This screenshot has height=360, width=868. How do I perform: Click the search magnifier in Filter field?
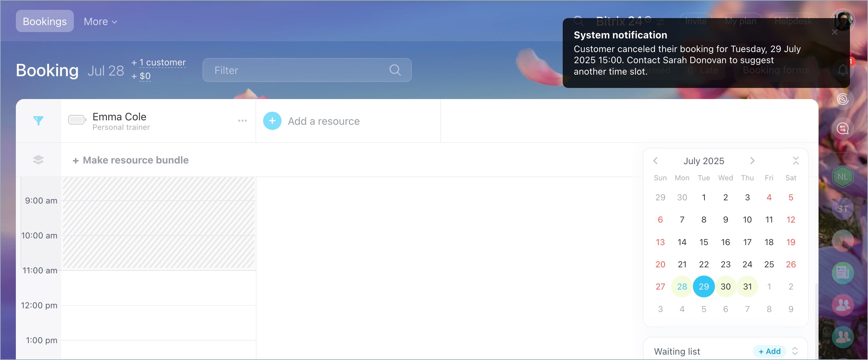coord(395,70)
